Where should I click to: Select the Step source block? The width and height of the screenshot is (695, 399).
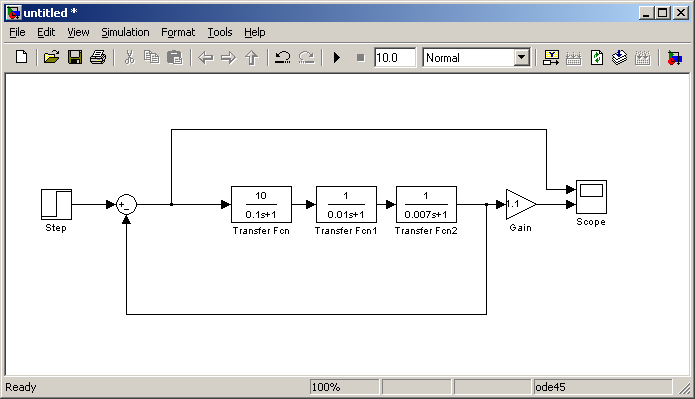56,204
